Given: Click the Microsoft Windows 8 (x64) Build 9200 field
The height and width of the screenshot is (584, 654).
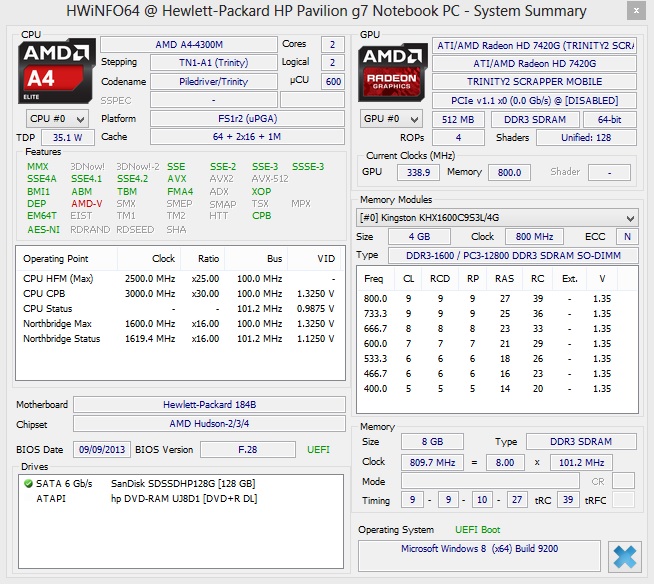Looking at the screenshot, I should pyautogui.click(x=479, y=556).
